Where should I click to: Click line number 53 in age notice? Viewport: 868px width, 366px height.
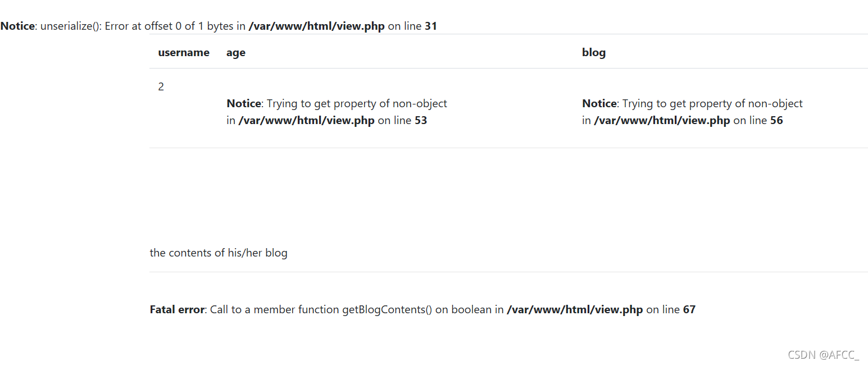[x=421, y=120]
